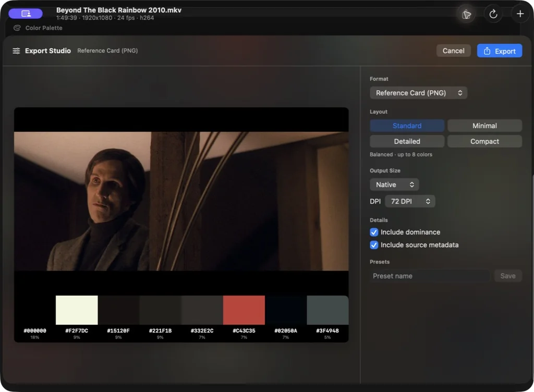Open the Output Size Native dropdown
The height and width of the screenshot is (392, 534).
394,185
